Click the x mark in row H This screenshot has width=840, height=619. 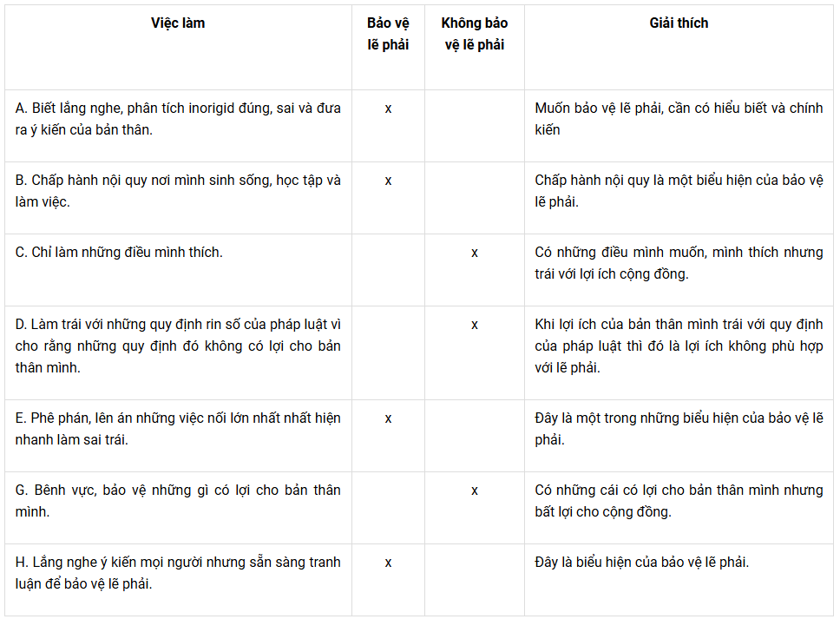(388, 563)
